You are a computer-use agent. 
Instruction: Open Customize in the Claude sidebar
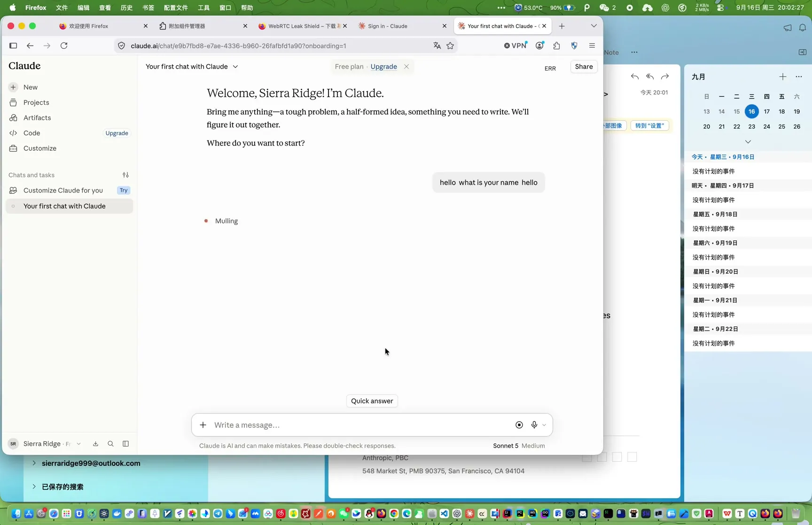[70, 148]
